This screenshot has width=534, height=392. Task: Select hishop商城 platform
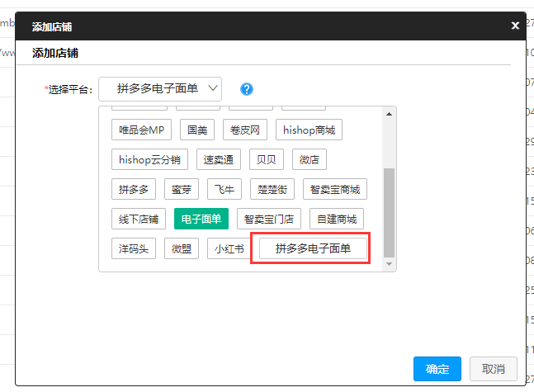(309, 130)
